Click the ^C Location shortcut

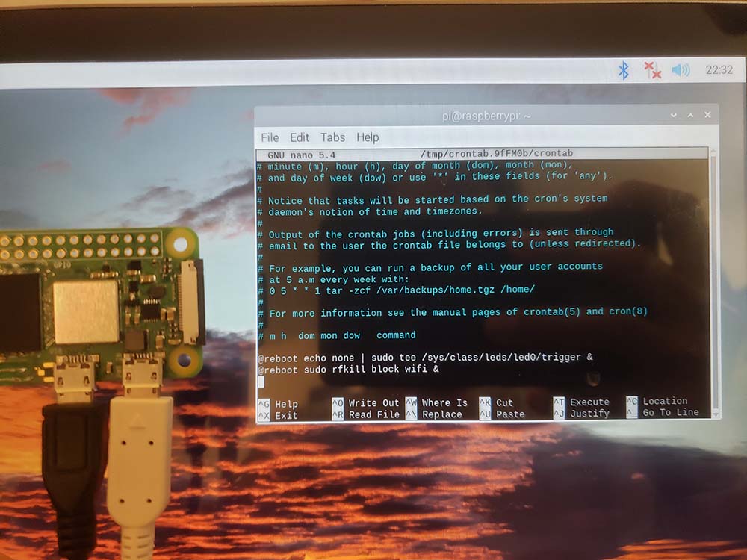point(657,401)
